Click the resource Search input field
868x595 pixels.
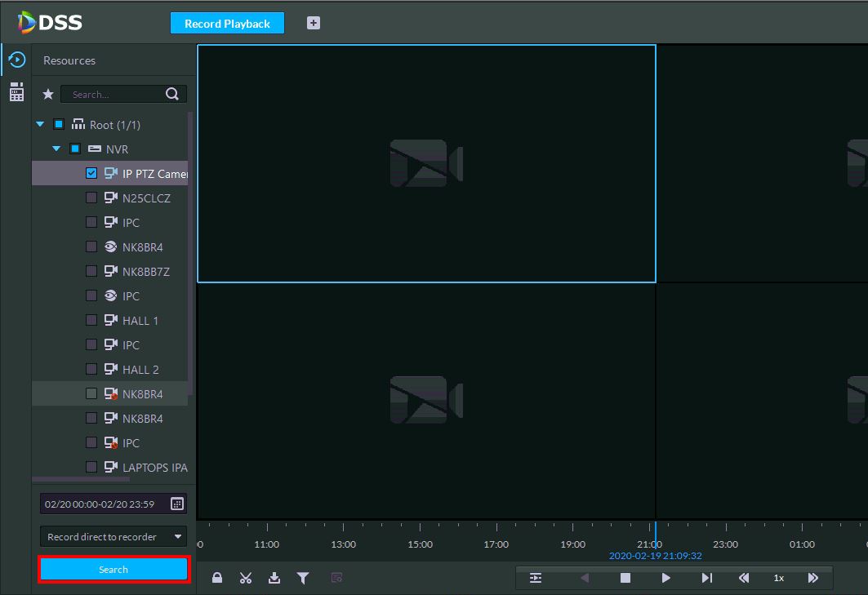114,94
